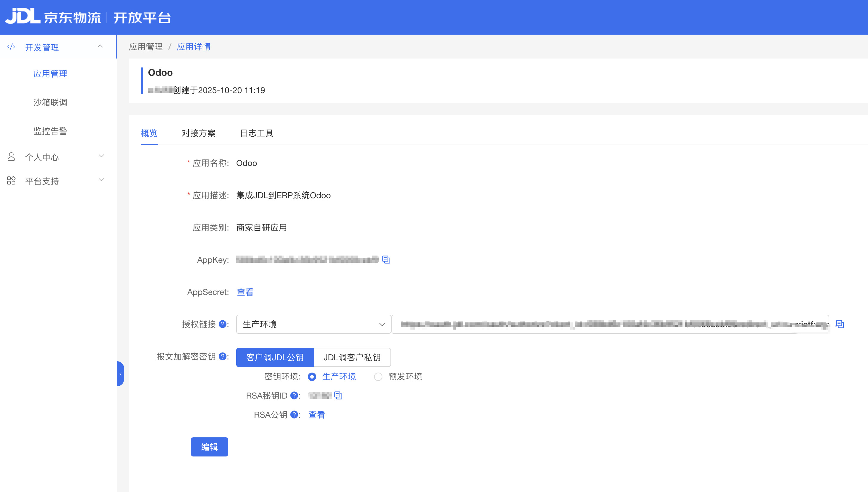
Task: View the AppSecret via 查看 link
Action: (x=245, y=292)
